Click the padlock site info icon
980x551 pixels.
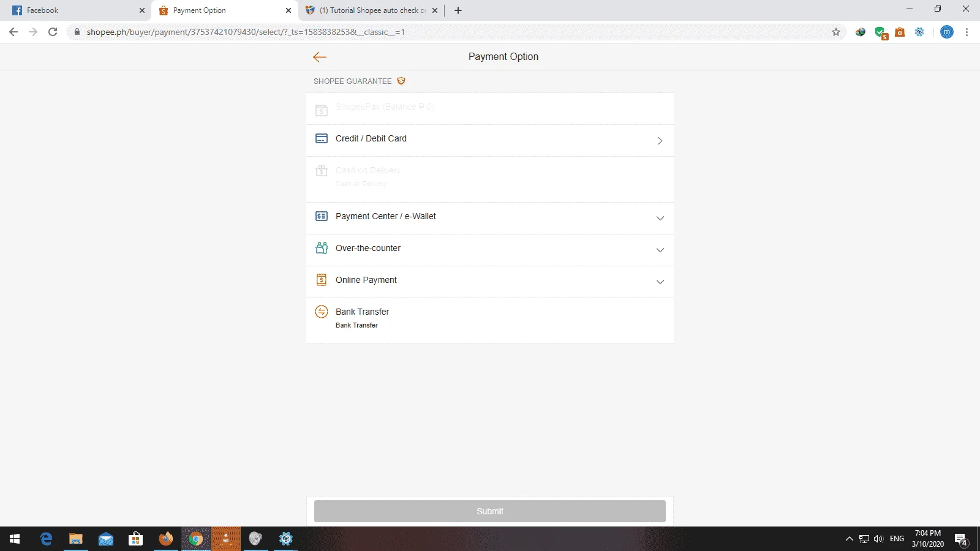pyautogui.click(x=77, y=32)
